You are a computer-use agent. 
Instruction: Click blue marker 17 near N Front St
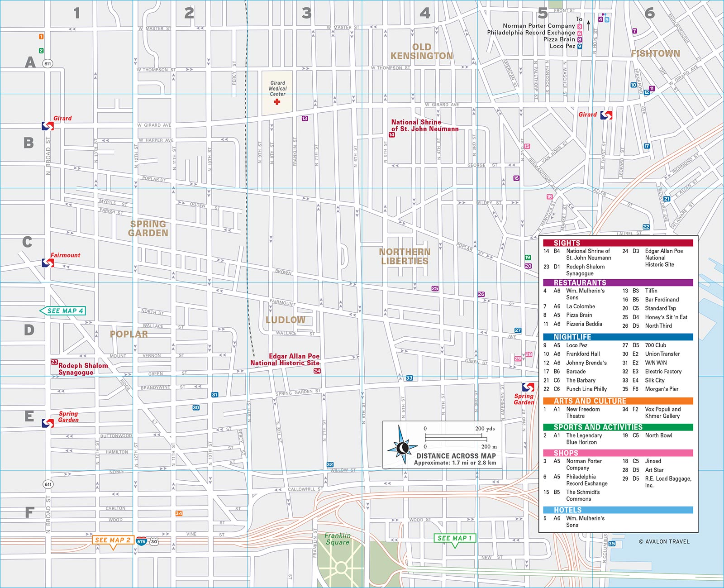[x=647, y=146]
